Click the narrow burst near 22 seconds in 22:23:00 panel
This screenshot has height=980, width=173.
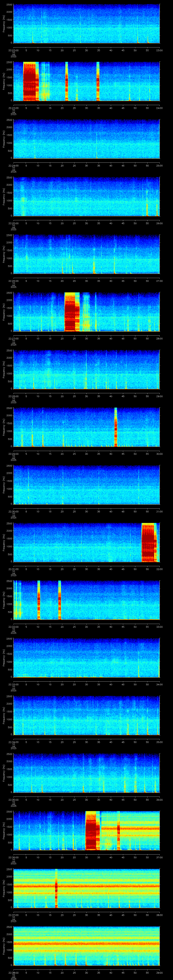(67, 81)
